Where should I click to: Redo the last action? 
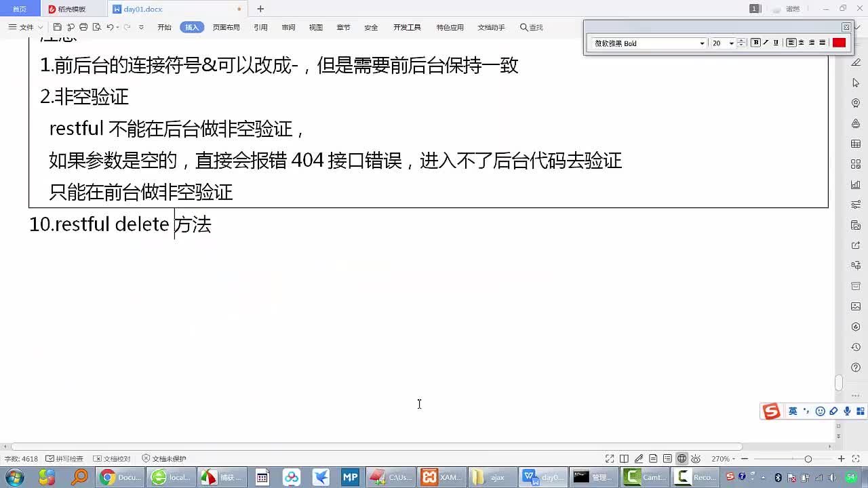coord(127,27)
